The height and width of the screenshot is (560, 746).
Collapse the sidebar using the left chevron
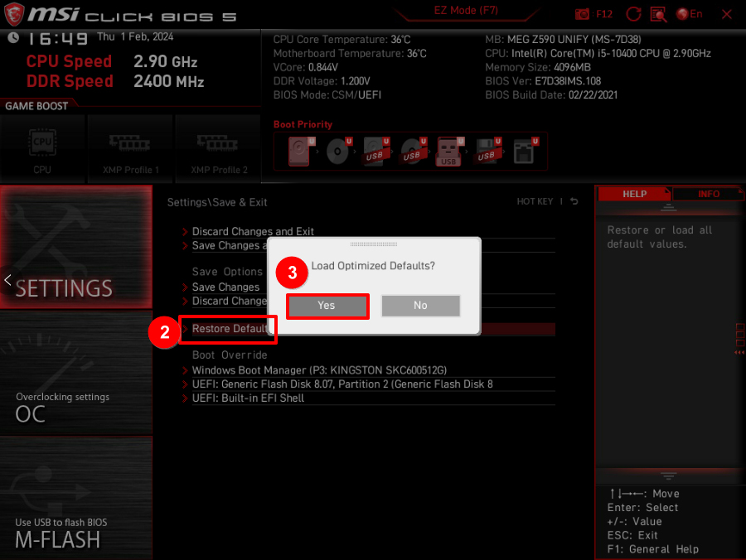7,280
